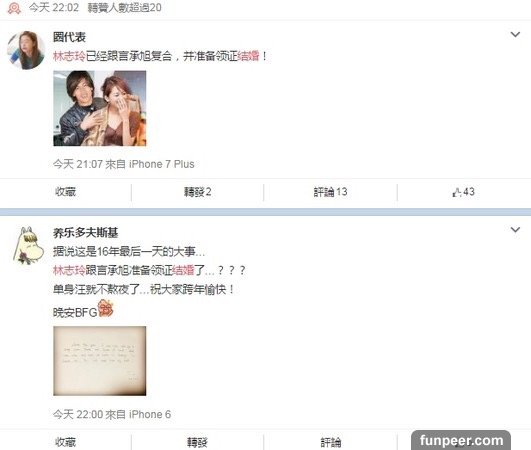
Task: Click 轉發 under the second post
Action: click(x=197, y=442)
